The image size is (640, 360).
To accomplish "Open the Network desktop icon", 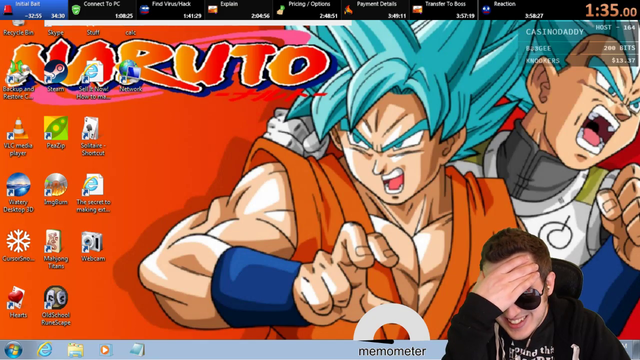I will [x=131, y=76].
